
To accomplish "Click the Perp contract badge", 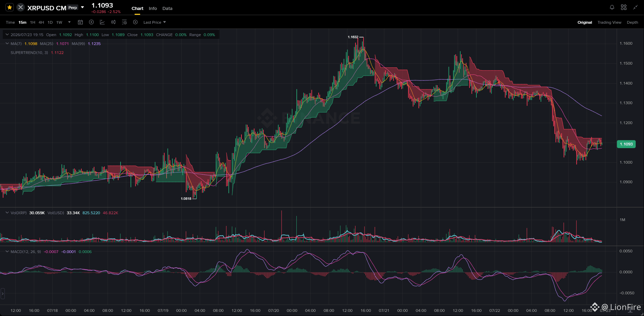I will (x=72, y=8).
